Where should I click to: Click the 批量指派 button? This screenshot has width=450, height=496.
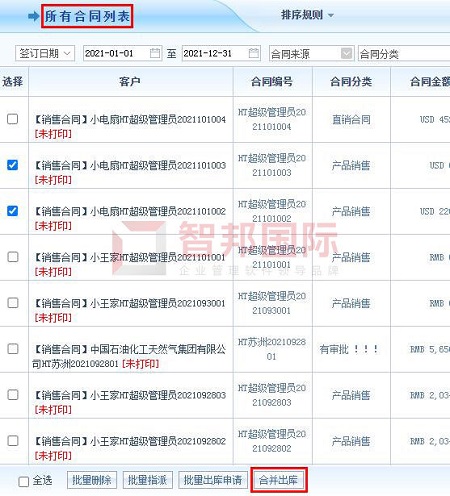coord(148,480)
